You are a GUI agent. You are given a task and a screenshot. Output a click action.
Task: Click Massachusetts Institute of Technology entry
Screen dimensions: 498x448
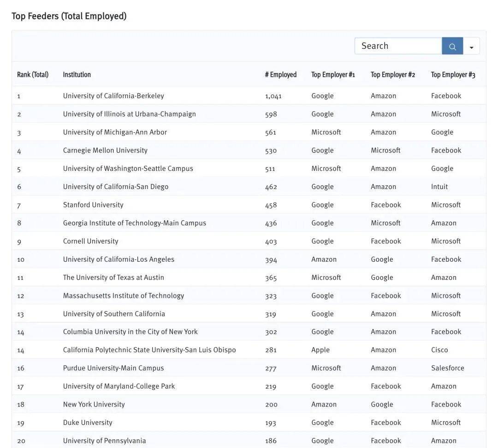pos(124,295)
